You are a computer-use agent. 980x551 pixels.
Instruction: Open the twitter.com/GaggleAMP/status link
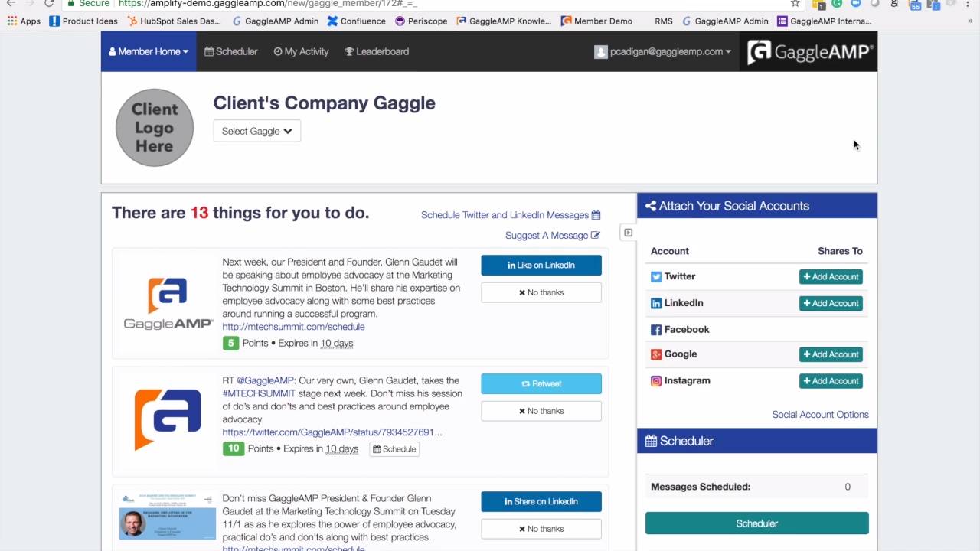point(332,432)
